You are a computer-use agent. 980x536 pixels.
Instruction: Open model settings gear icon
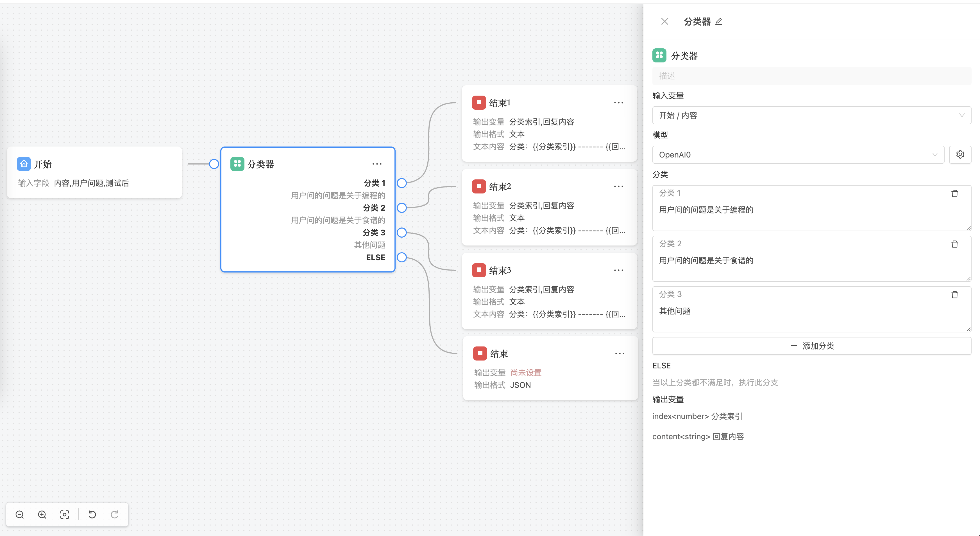tap(960, 155)
